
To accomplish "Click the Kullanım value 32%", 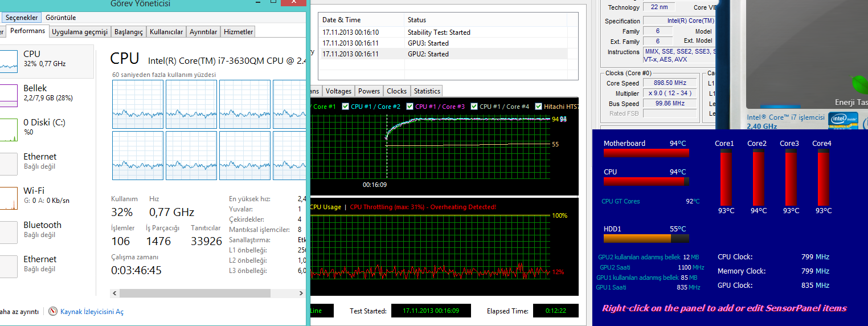I will pyautogui.click(x=122, y=212).
